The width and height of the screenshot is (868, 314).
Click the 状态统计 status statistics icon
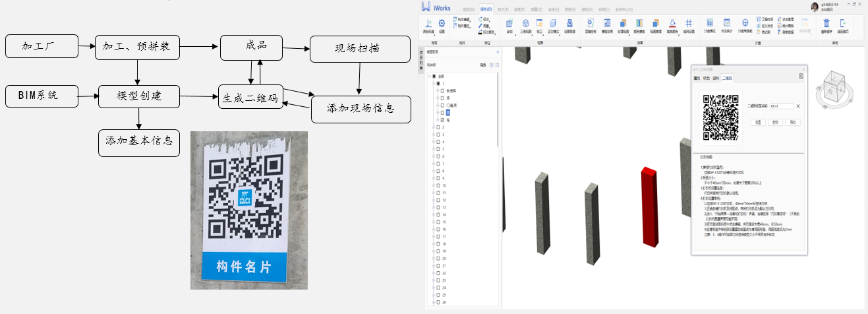click(727, 22)
